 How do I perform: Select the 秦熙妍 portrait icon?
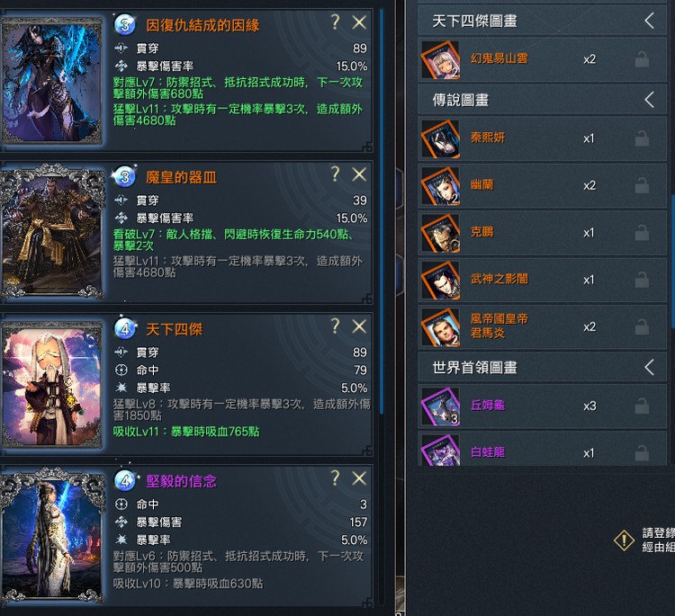pyautogui.click(x=440, y=138)
